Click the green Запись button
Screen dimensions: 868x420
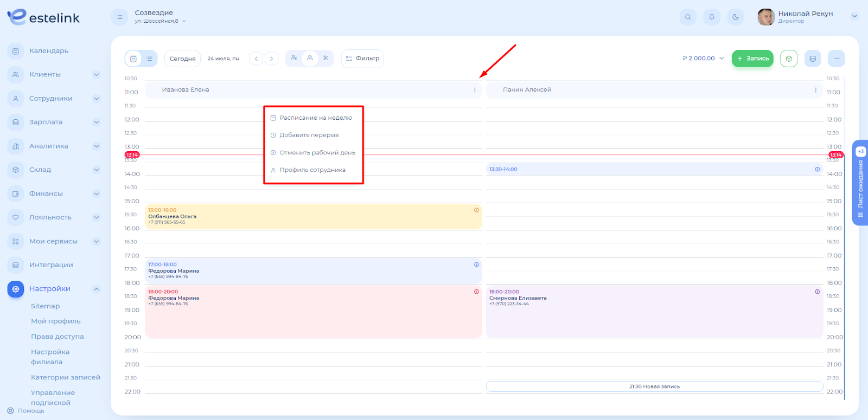[752, 59]
